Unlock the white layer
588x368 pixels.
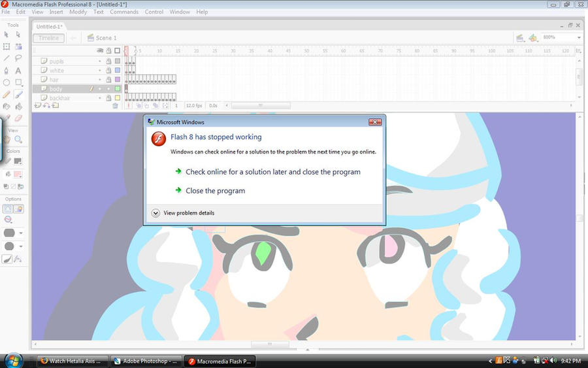[x=108, y=71]
